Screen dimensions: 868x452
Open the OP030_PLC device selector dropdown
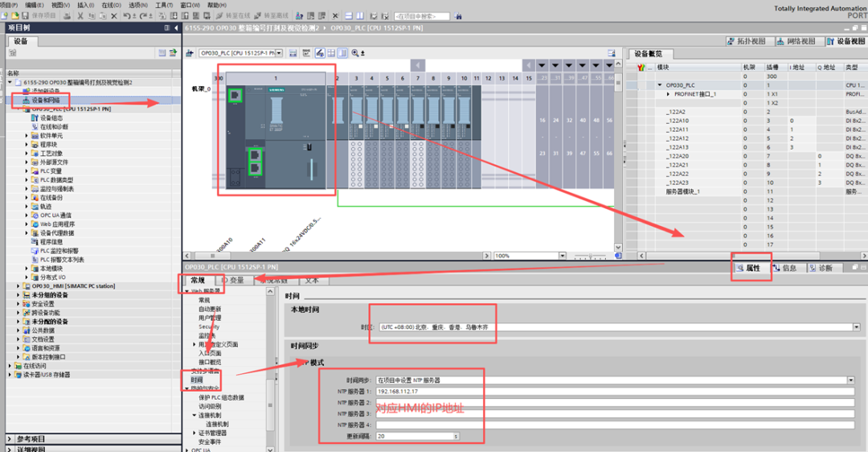pyautogui.click(x=279, y=53)
